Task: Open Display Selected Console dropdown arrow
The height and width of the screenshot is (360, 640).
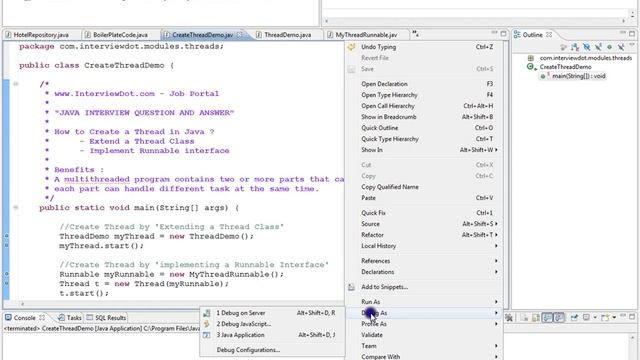Action: pyautogui.click(x=595, y=318)
